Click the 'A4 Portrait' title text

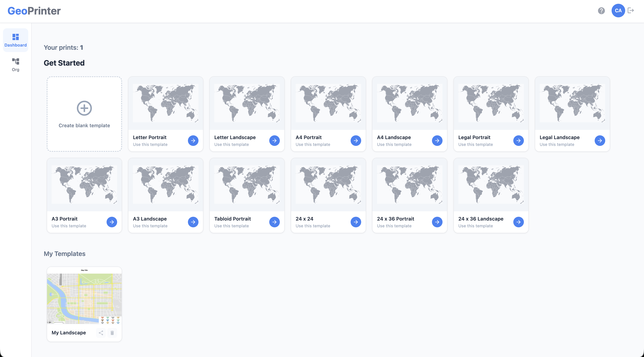click(x=308, y=137)
